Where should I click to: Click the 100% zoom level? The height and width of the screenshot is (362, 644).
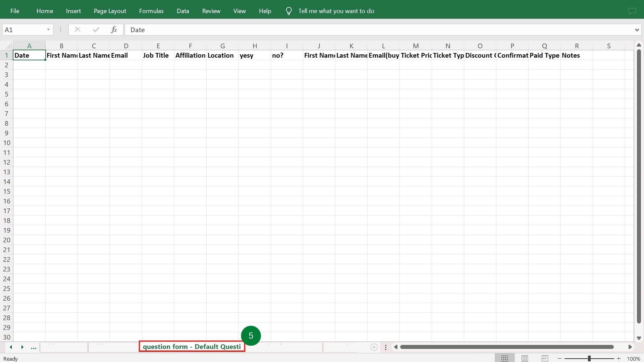click(x=634, y=359)
